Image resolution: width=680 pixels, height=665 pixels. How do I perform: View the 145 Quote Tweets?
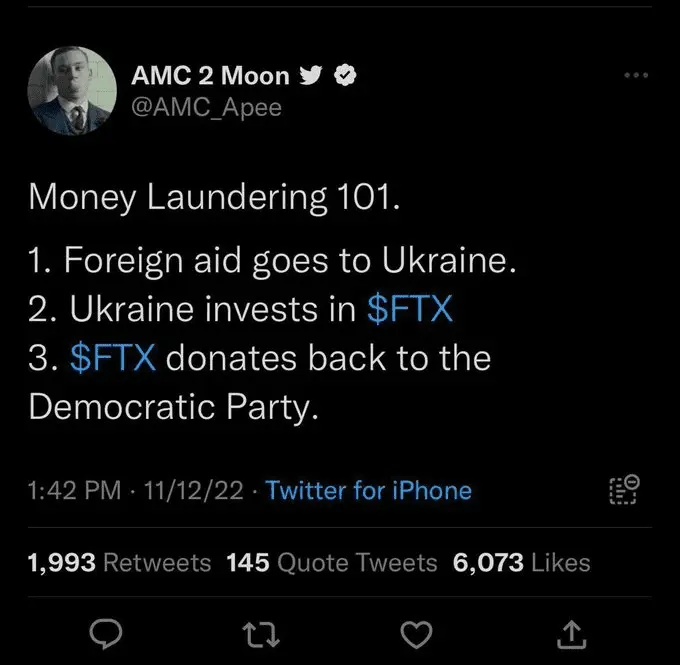point(331,563)
